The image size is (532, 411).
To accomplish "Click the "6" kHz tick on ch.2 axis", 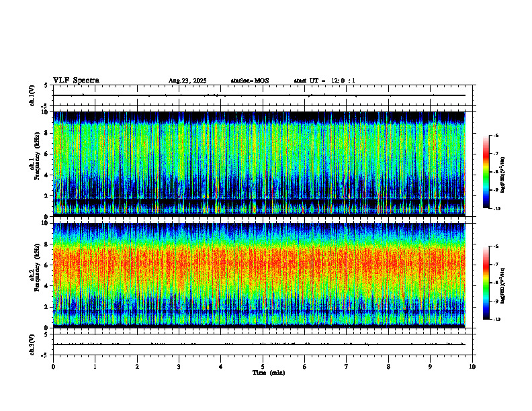I will pos(47,265).
